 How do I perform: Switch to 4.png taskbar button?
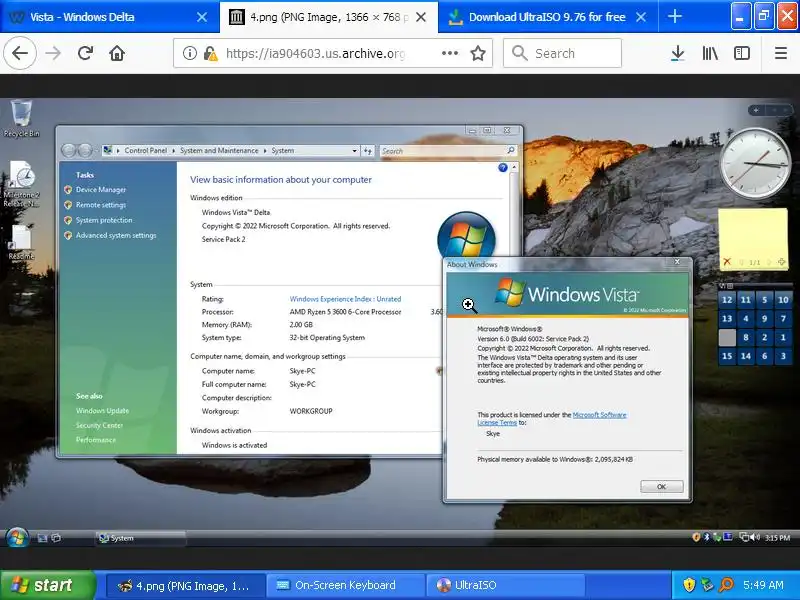(186, 585)
